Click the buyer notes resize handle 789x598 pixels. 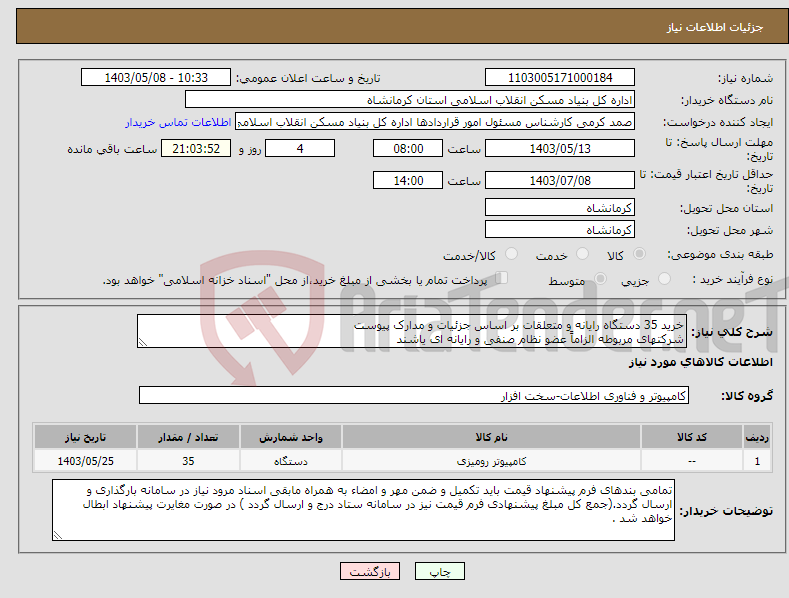click(58, 535)
